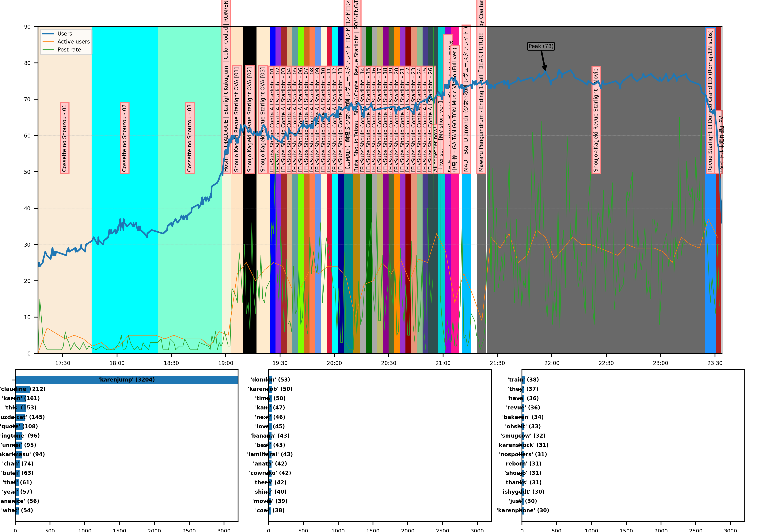Click the 'have' (36) bar label
760x532 pixels.
pyautogui.click(x=523, y=398)
